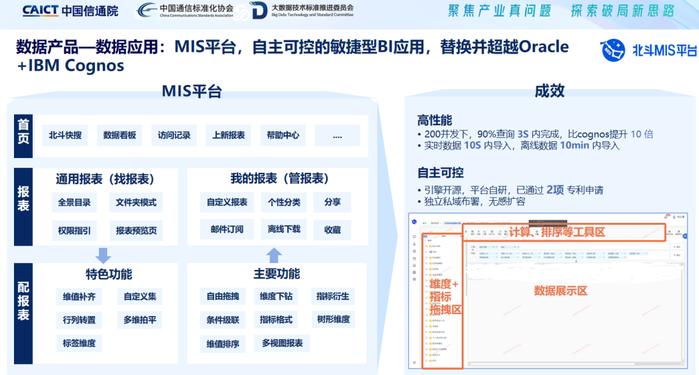
Task: Click the 自定义报表 button
Action: [x=227, y=202]
